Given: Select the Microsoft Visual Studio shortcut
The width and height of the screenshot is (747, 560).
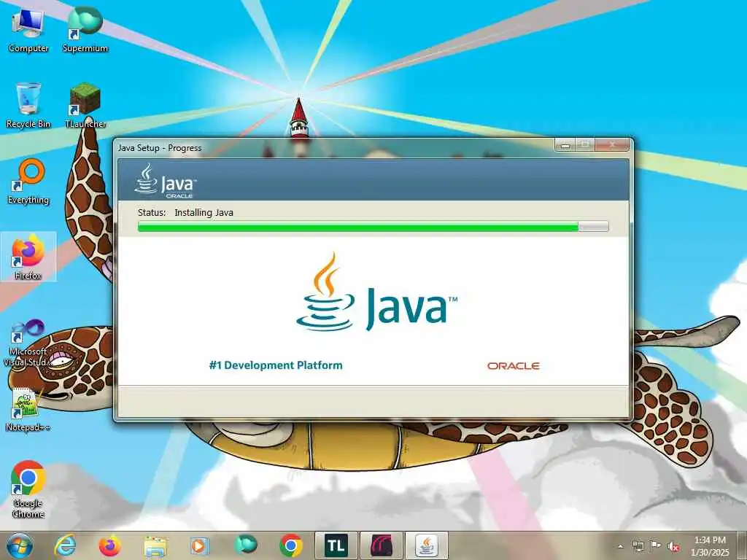Looking at the screenshot, I should (x=28, y=343).
